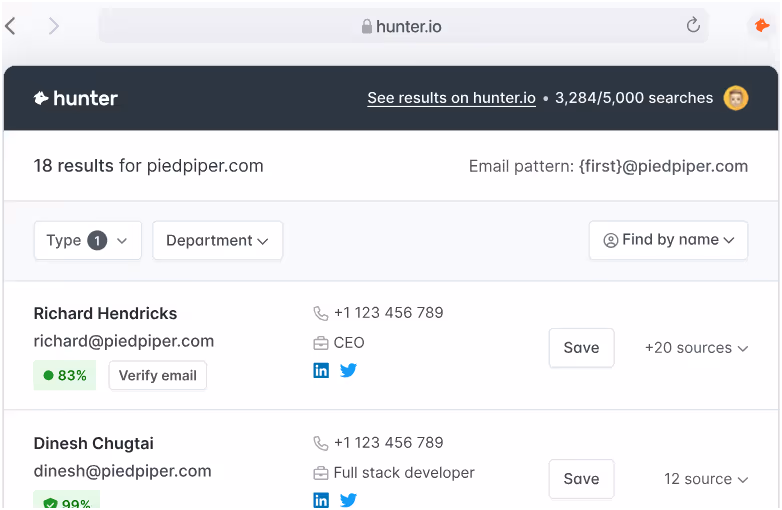The height and width of the screenshot is (510, 782).
Task: Save Richard Hendricks' contact
Action: (582, 347)
